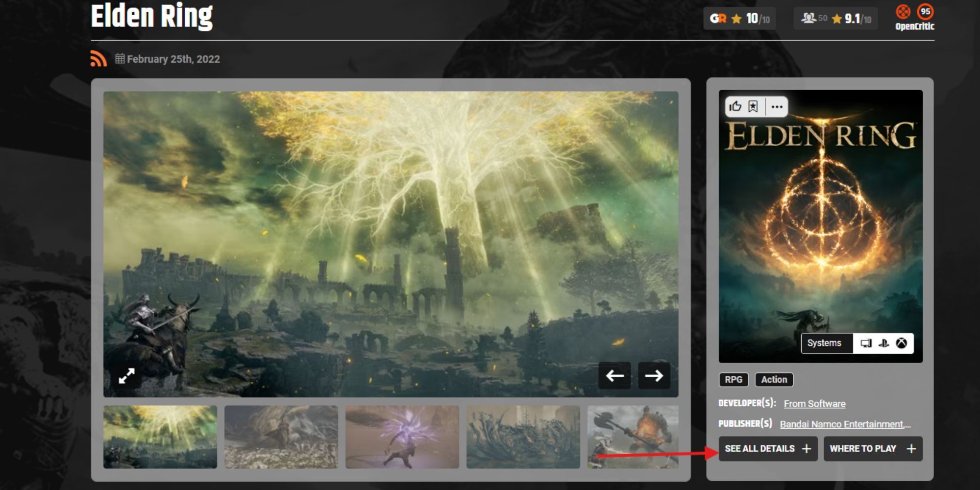Image resolution: width=980 pixels, height=490 pixels.
Task: Select the RPG genre tag
Action: coord(734,380)
